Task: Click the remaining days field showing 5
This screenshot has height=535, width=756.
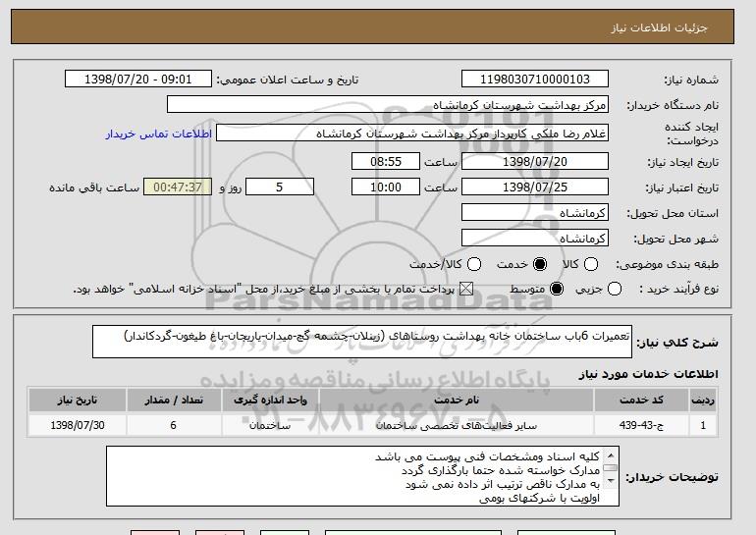Action: point(280,187)
